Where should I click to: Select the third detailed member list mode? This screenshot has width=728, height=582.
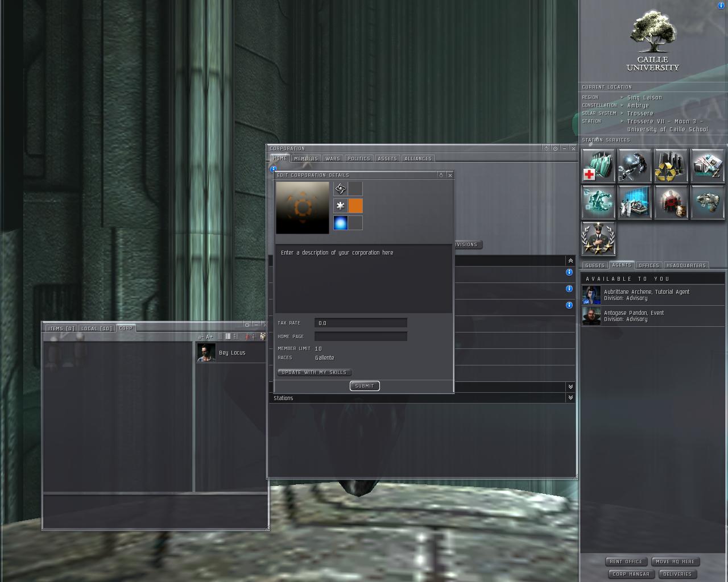coord(236,336)
